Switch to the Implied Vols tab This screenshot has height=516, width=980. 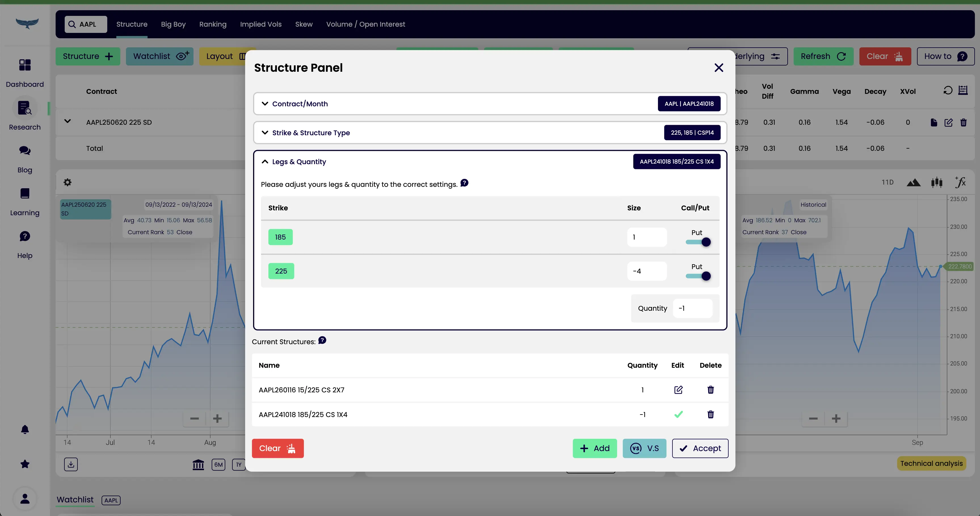pos(260,24)
